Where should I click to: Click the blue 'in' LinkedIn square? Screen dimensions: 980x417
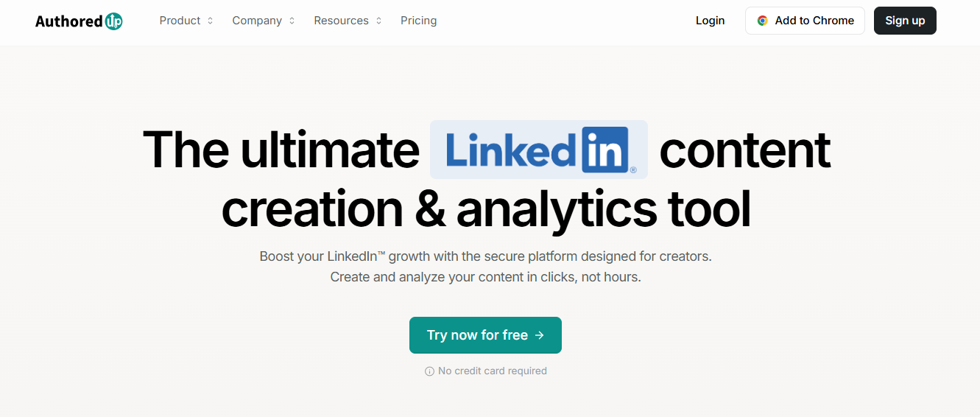pyautogui.click(x=604, y=150)
